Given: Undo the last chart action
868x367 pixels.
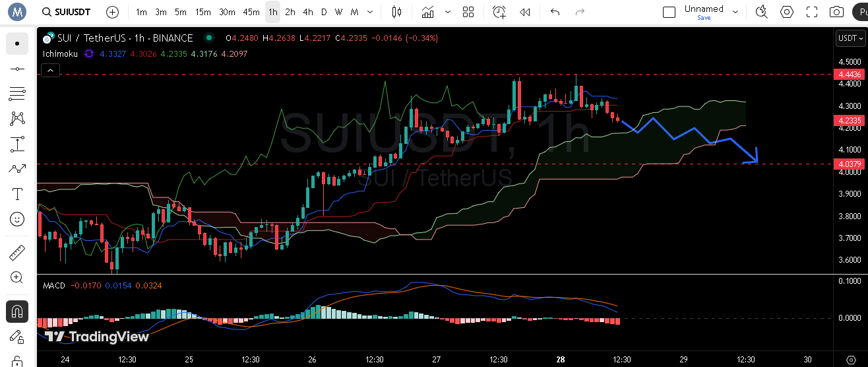Looking at the screenshot, I should (555, 12).
